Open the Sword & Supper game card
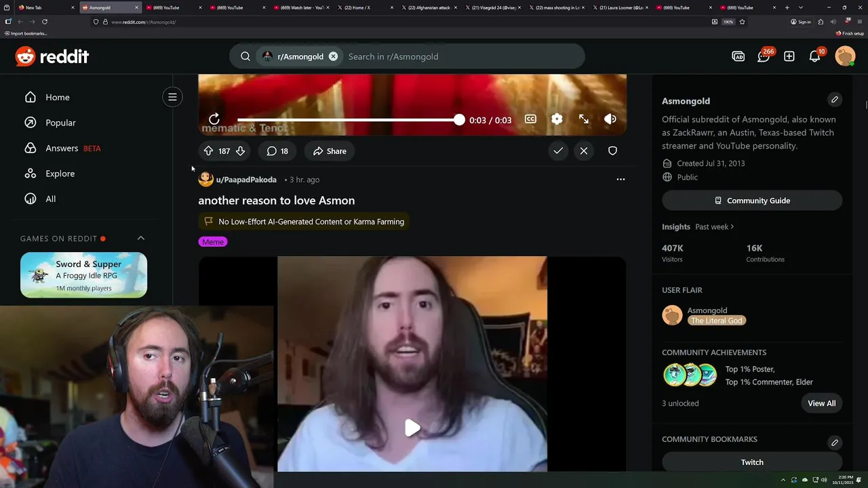 click(83, 274)
